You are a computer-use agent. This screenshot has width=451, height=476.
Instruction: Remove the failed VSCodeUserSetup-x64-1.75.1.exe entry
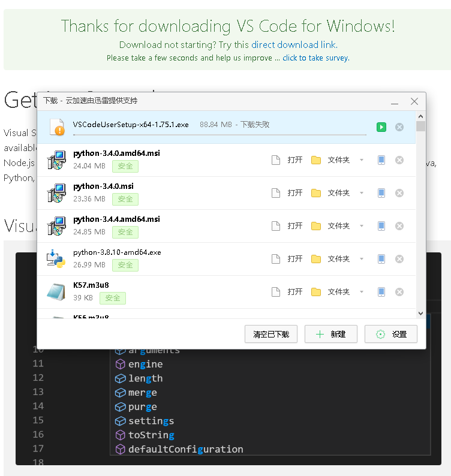tap(399, 127)
